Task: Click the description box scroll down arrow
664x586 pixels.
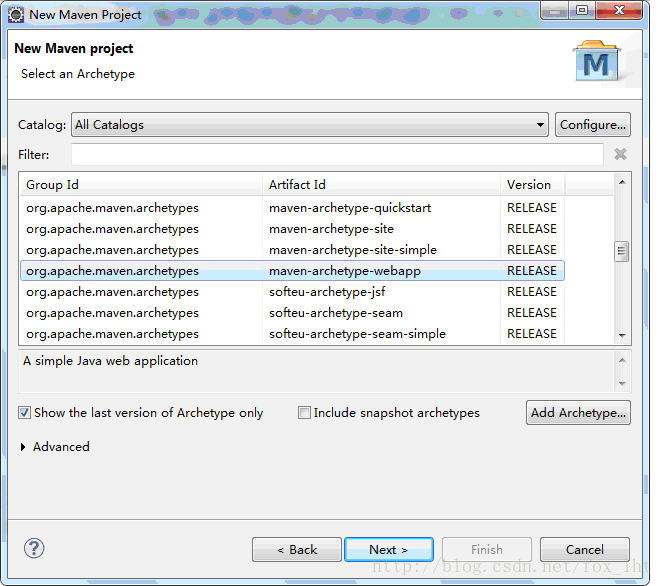Action: pos(622,384)
